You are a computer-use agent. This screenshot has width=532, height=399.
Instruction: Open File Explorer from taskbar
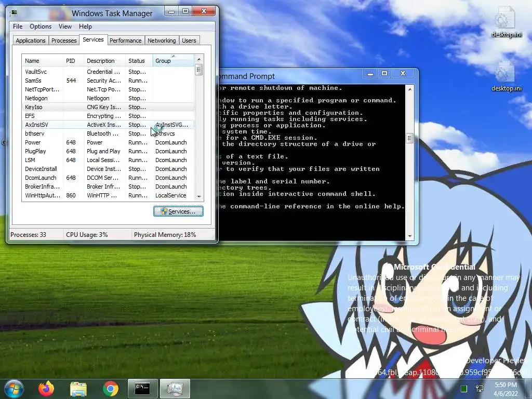(x=78, y=389)
